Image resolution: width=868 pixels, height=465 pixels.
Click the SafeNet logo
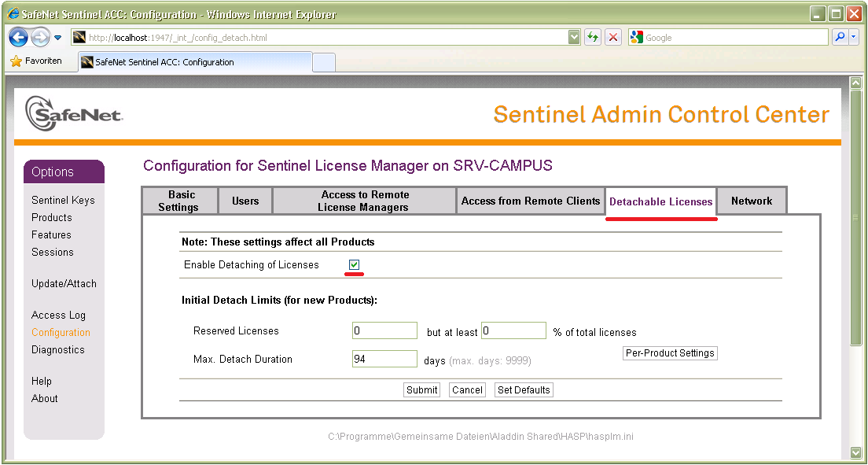click(x=74, y=114)
